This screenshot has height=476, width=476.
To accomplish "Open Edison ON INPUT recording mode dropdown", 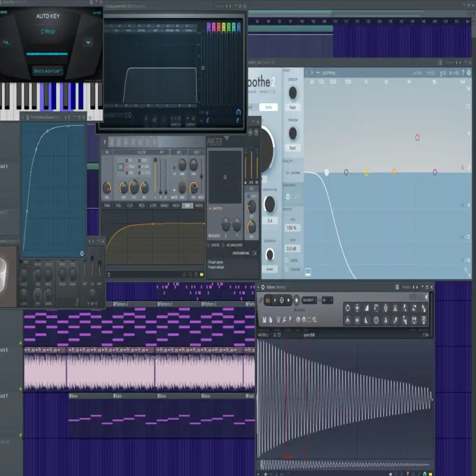I will [x=309, y=300].
